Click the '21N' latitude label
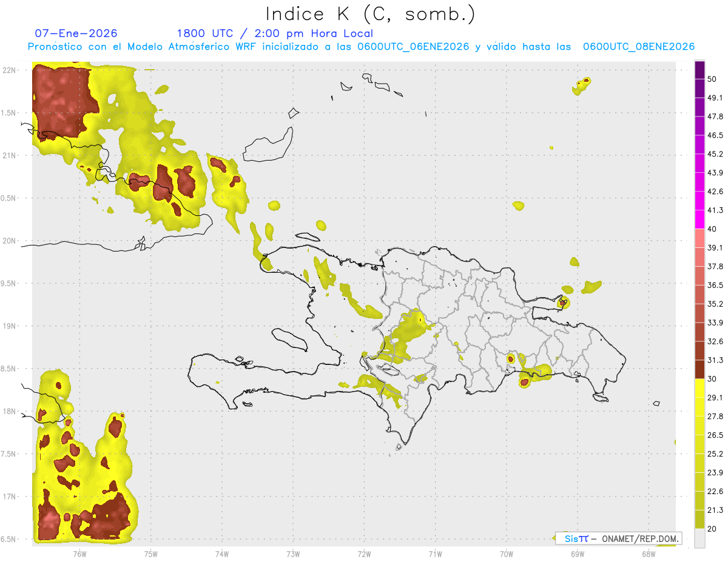Viewport: 728px width, 562px height. (10, 155)
